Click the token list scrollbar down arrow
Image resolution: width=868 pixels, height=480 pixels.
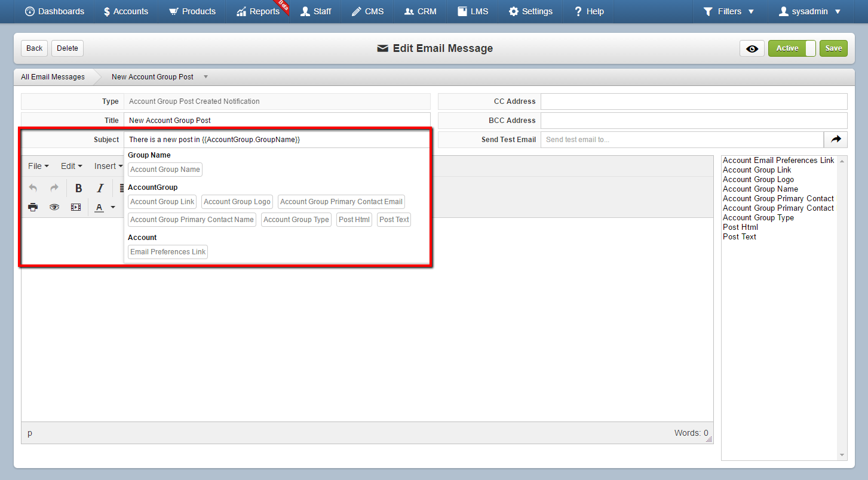coord(842,456)
